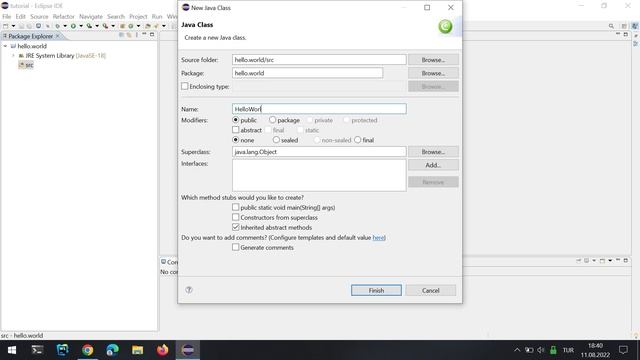Click the volume icon in system tray
640x360 pixels.
pos(541,350)
